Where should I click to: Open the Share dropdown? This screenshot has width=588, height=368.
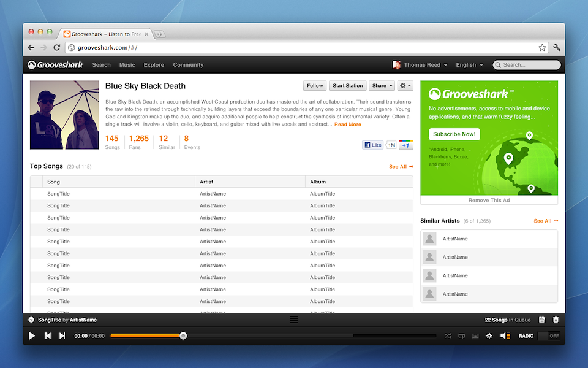(382, 86)
